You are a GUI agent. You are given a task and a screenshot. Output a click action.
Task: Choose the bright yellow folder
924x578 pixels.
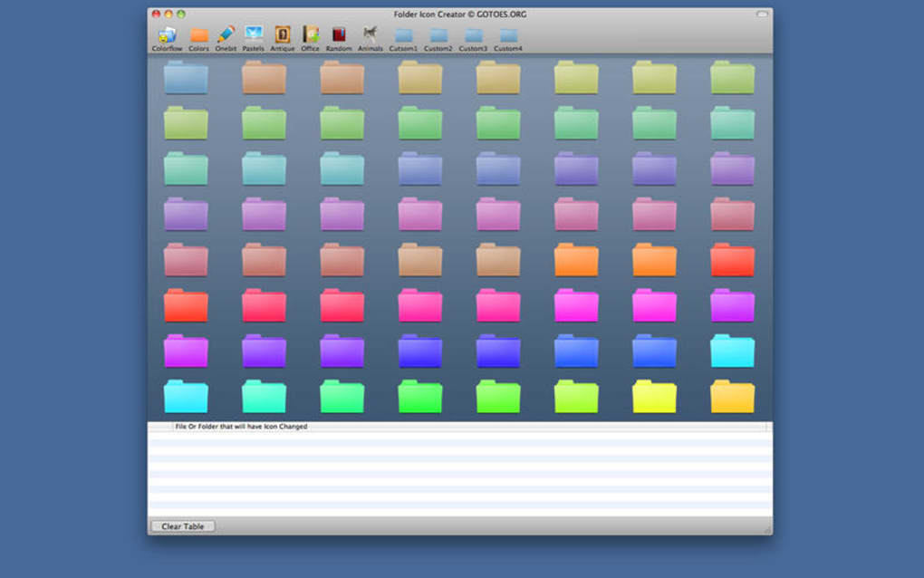tap(653, 396)
